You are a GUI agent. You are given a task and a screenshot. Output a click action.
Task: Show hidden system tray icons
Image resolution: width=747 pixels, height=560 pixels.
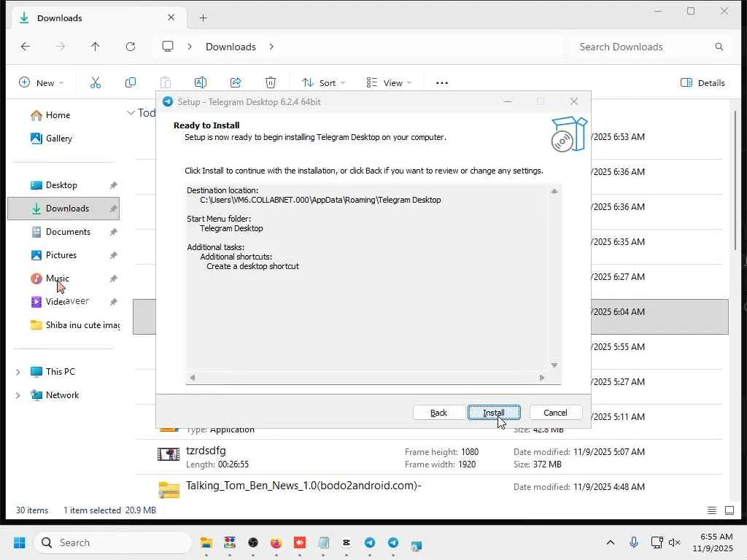(x=611, y=542)
